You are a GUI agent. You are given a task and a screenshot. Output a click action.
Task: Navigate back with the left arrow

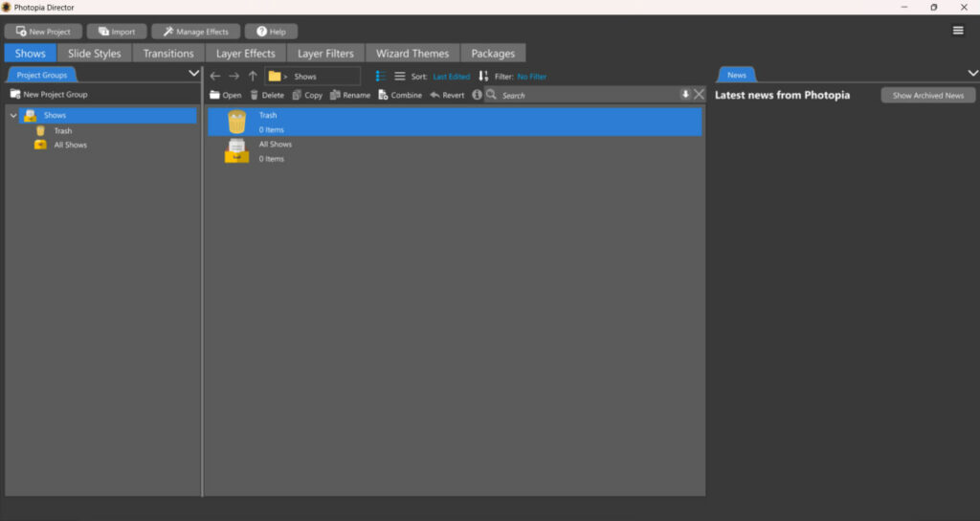(x=215, y=77)
